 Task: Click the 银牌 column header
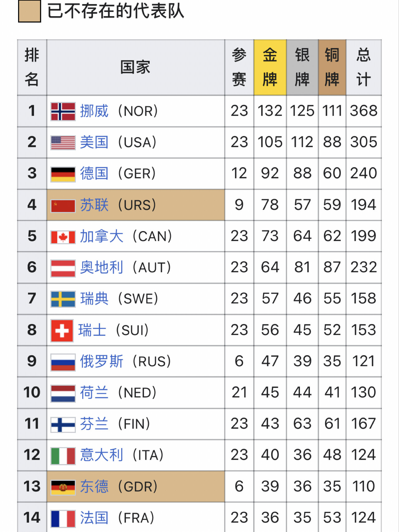(x=302, y=67)
